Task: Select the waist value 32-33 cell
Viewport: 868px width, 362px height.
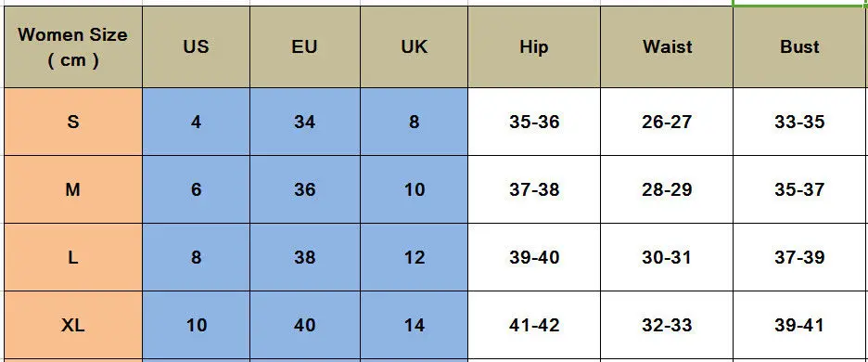Action: (x=667, y=326)
